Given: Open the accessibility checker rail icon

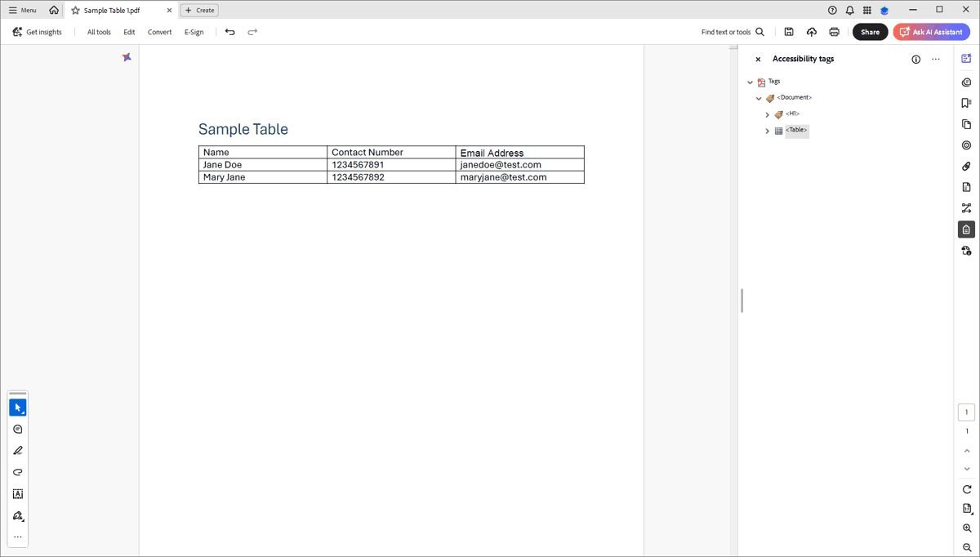Looking at the screenshot, I should pyautogui.click(x=966, y=251).
